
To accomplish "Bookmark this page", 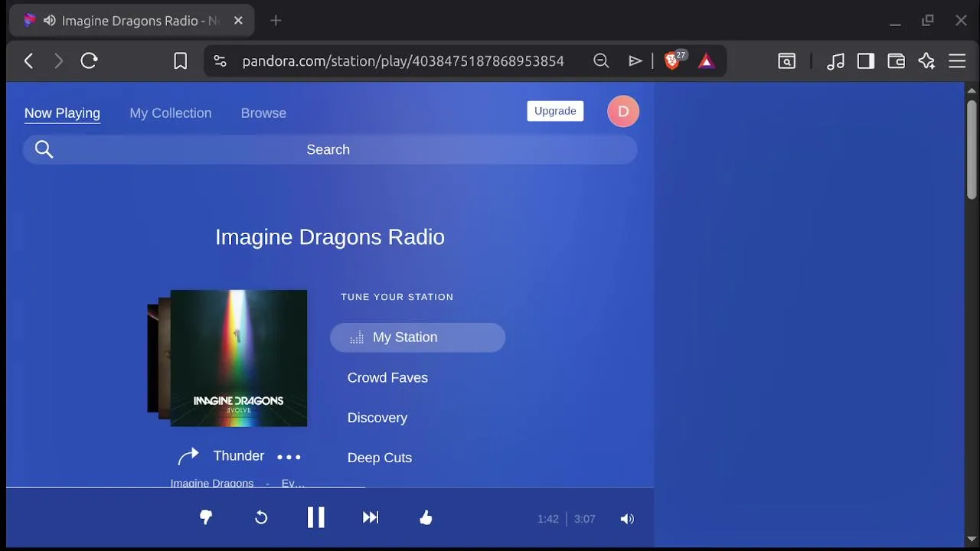I will click(x=180, y=61).
